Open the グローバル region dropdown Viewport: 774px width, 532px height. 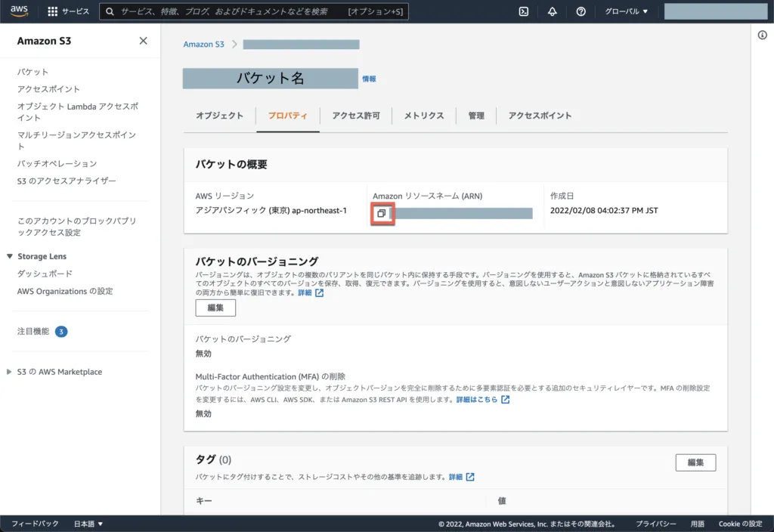pyautogui.click(x=626, y=11)
